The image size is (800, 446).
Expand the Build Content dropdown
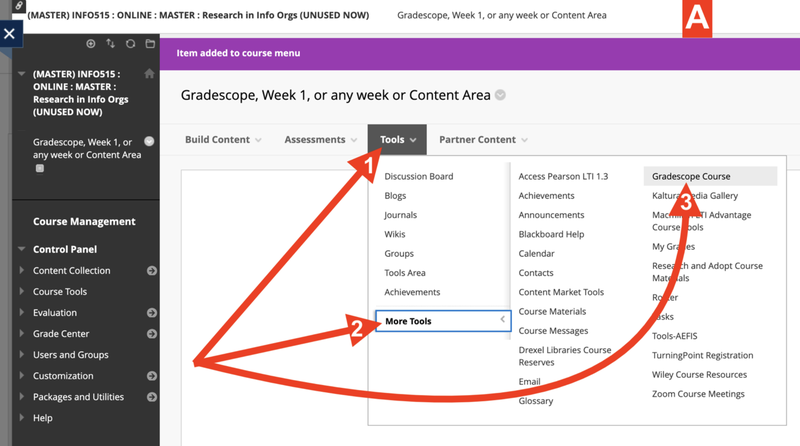click(223, 140)
